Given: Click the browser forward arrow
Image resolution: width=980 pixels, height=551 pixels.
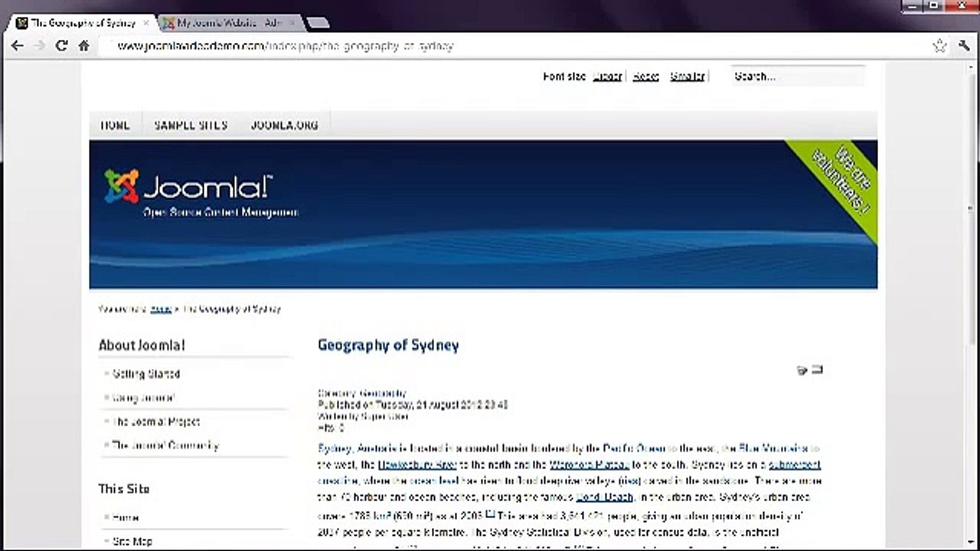Looking at the screenshot, I should (x=39, y=46).
